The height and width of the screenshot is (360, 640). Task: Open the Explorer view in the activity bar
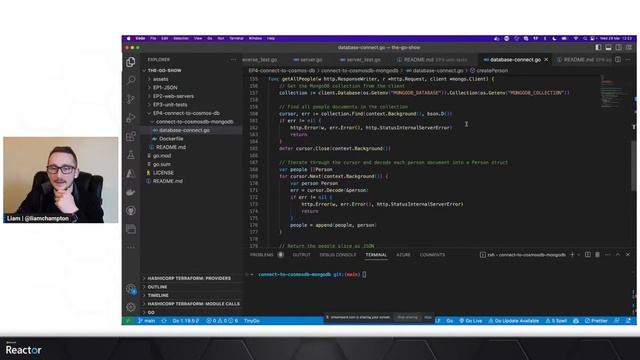(x=131, y=62)
